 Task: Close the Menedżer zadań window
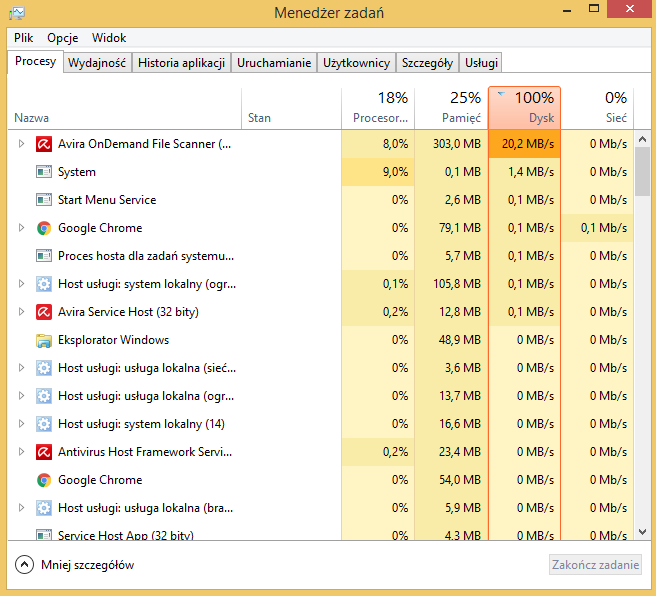[x=630, y=9]
